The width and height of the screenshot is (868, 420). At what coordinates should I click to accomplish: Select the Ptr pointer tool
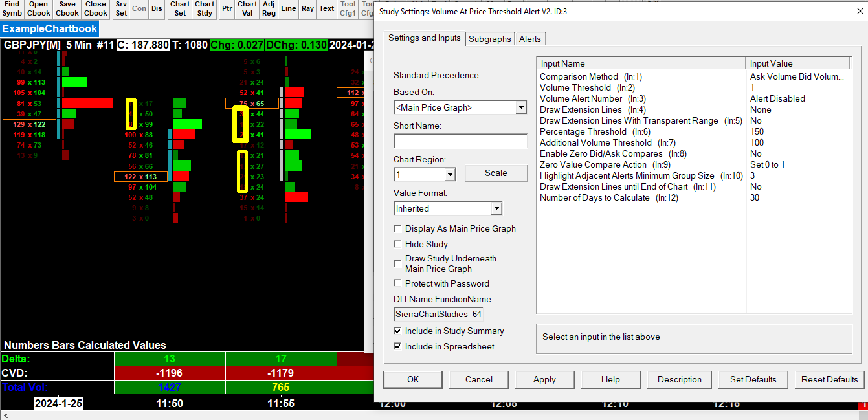point(227,8)
